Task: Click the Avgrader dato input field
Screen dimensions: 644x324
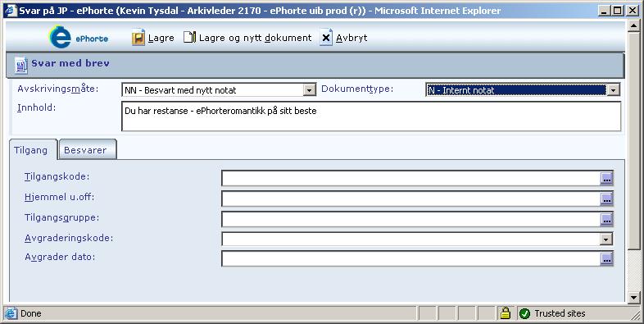Action: [x=411, y=258]
